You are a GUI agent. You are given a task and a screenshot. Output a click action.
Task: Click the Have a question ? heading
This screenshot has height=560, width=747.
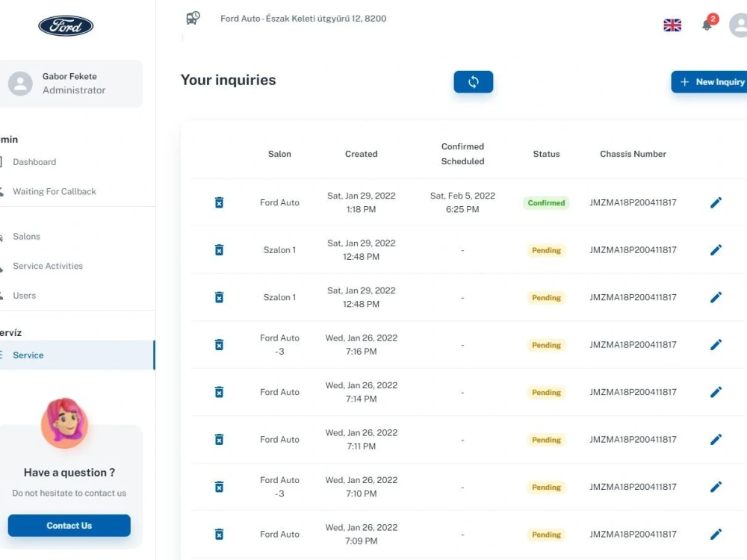[69, 473]
